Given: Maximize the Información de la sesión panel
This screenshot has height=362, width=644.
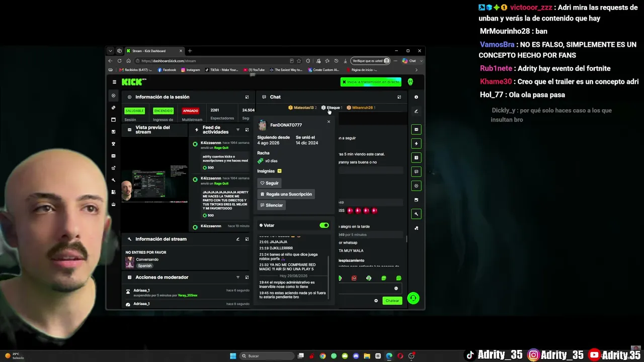Looking at the screenshot, I should point(247,97).
